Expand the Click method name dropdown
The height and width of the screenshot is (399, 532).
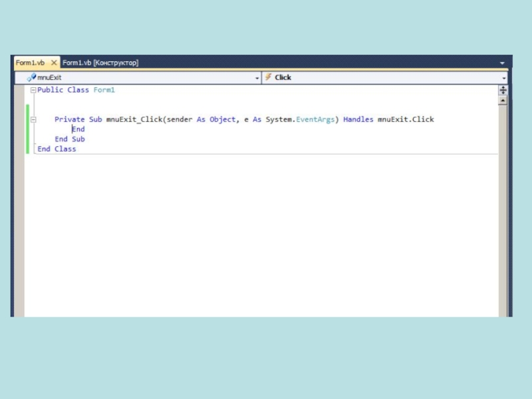click(503, 78)
